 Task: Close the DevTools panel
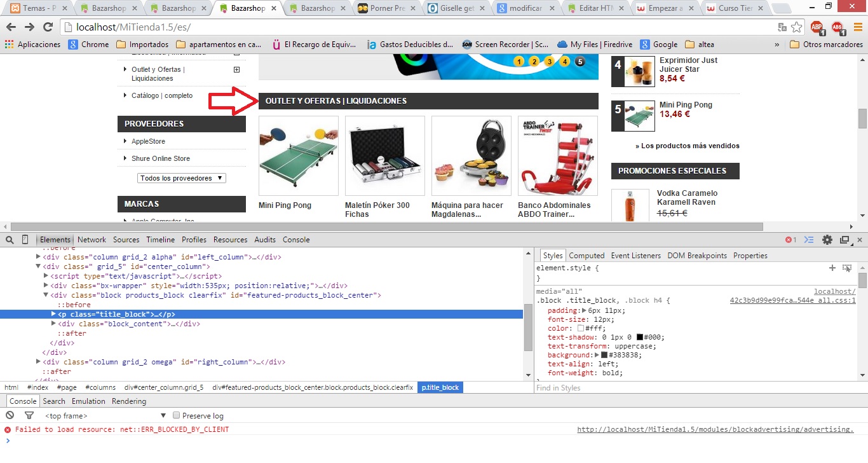coord(860,240)
